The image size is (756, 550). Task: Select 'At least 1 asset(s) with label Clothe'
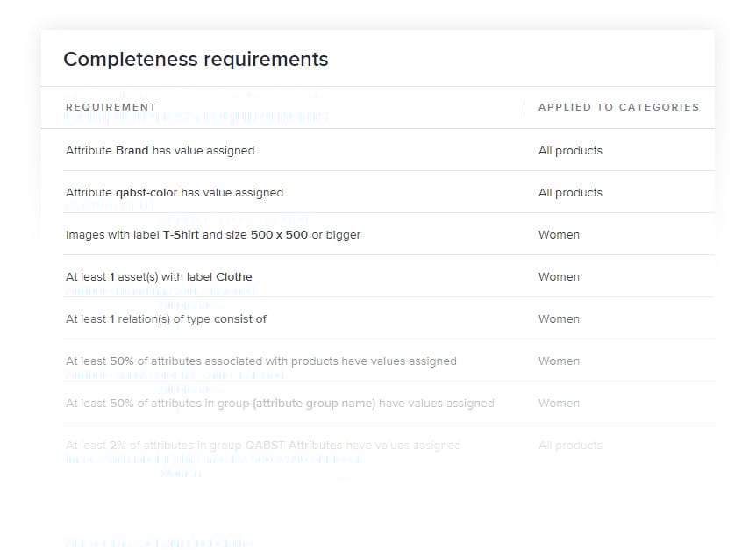click(x=159, y=276)
